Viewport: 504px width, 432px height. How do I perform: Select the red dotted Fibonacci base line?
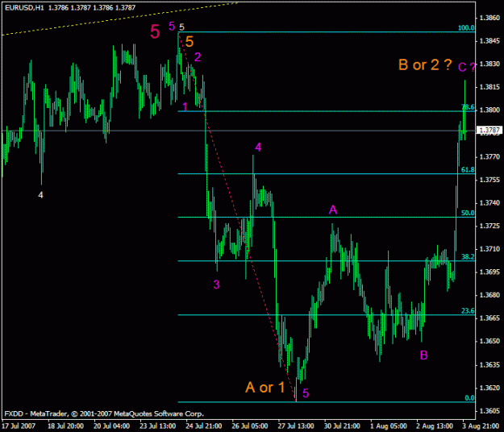point(237,217)
